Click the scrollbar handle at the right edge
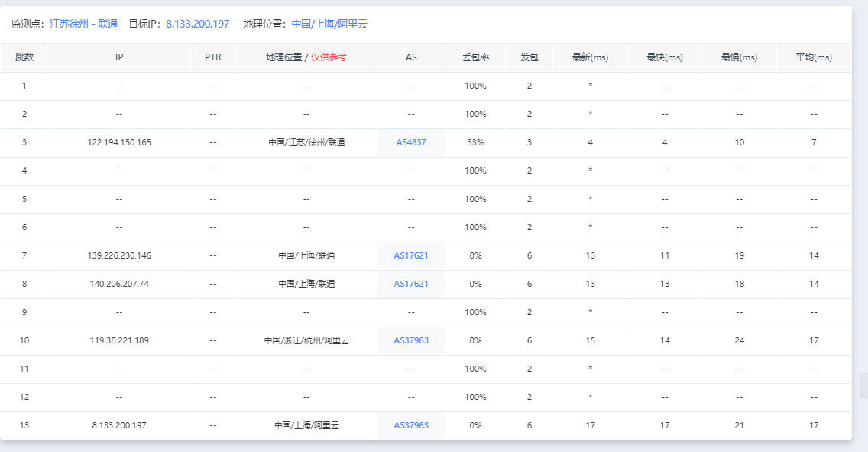868x452 pixels. [863, 385]
